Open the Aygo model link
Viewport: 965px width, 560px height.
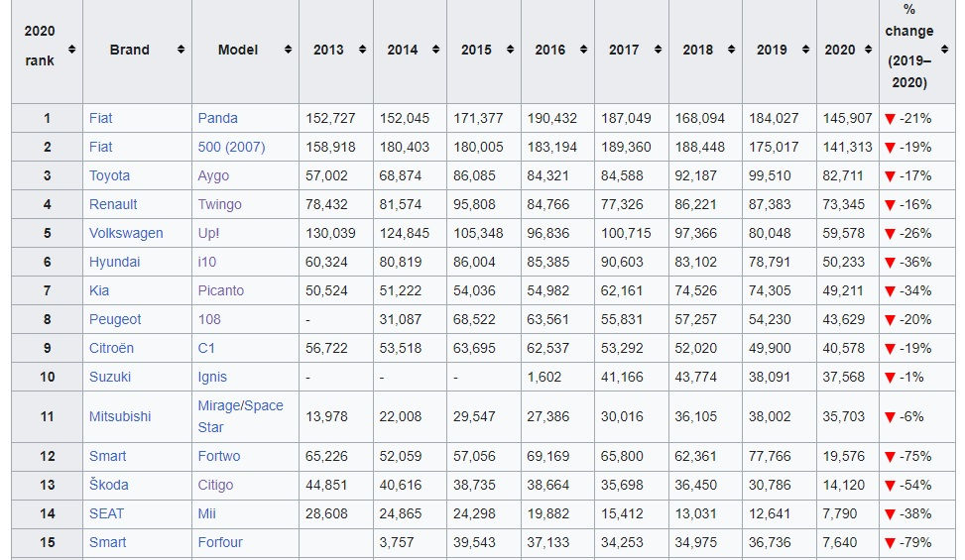coord(213,175)
